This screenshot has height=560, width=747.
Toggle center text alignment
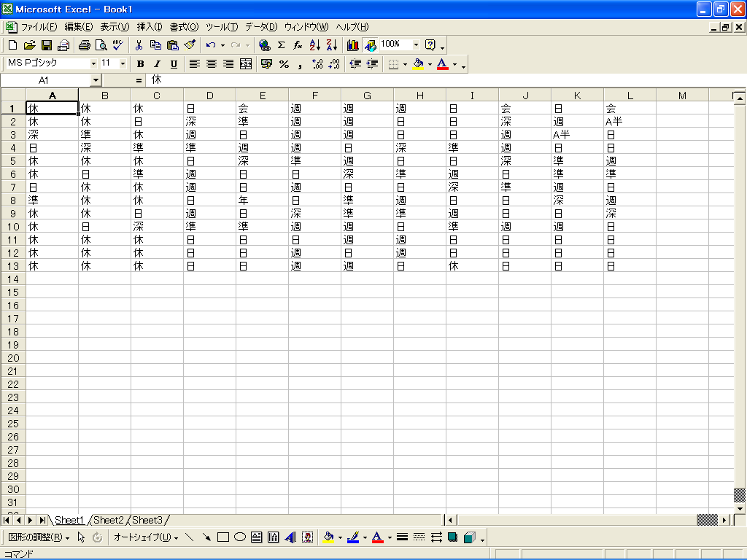pos(212,64)
